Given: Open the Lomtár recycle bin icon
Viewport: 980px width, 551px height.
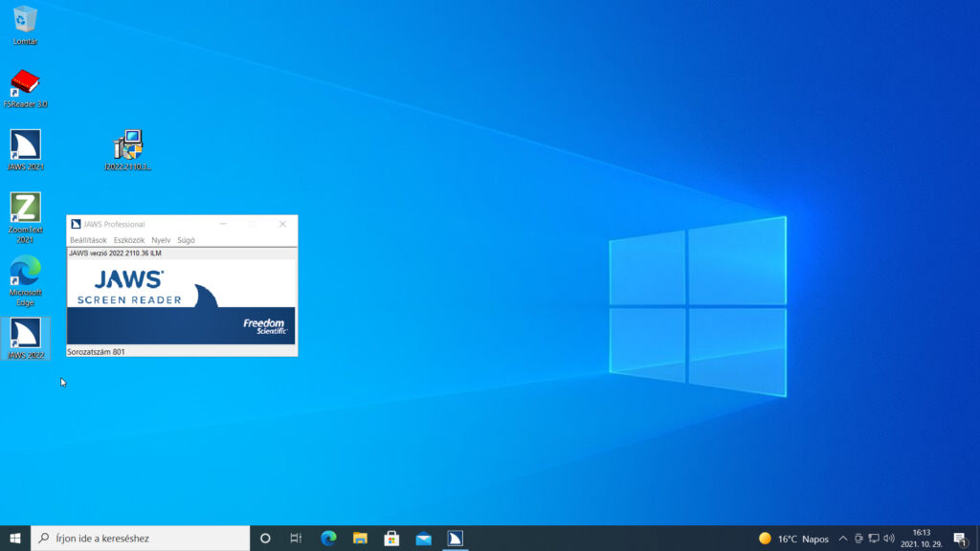Looking at the screenshot, I should click(25, 25).
